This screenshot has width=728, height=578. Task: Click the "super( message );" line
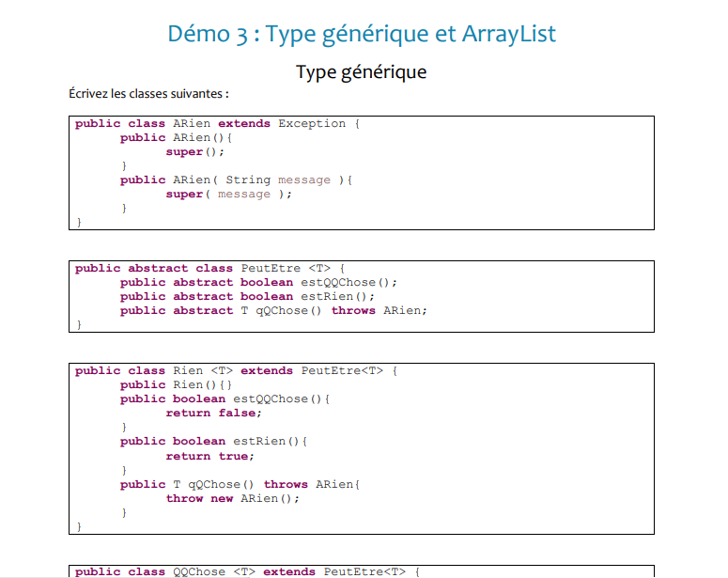coord(229,195)
